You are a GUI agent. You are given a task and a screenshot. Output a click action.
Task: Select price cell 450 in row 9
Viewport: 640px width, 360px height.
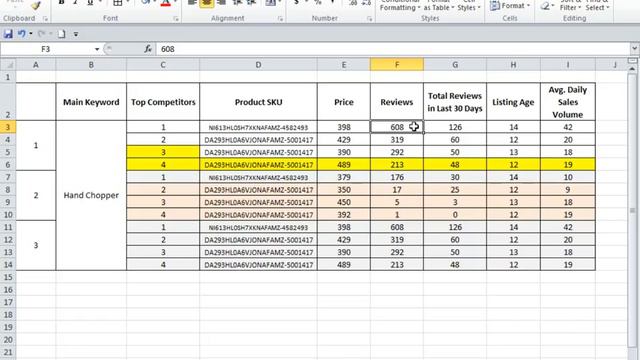point(344,202)
